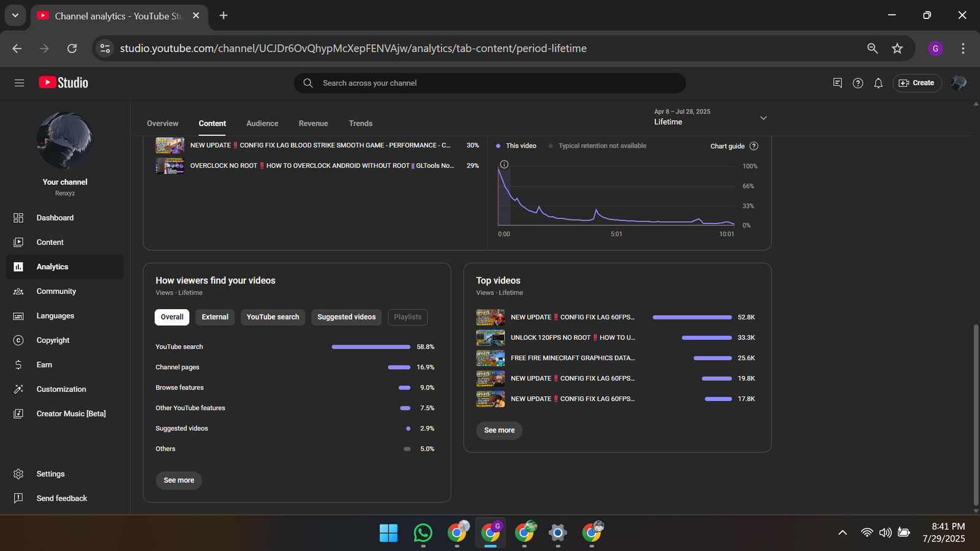
Task: Click the YouTube Studio logo
Action: point(64,83)
